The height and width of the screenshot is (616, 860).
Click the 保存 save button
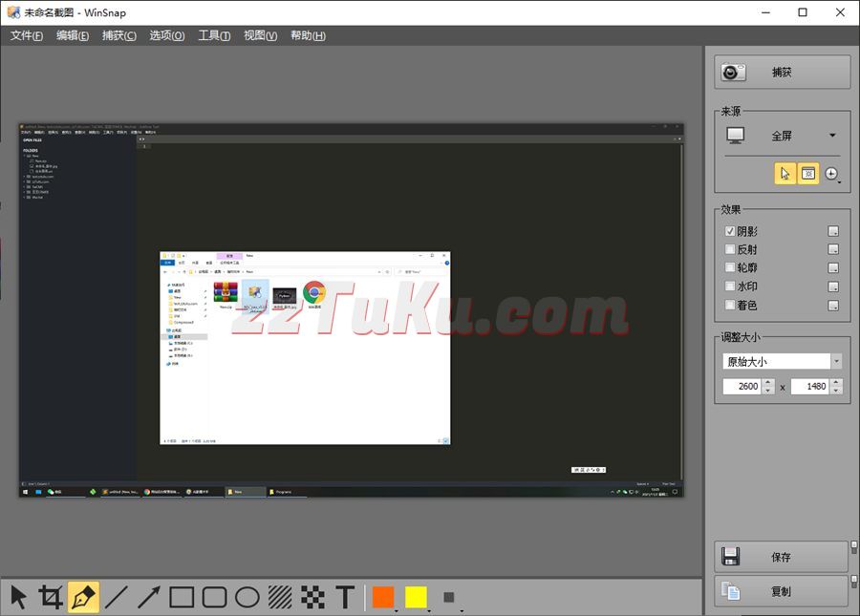[x=781, y=557]
